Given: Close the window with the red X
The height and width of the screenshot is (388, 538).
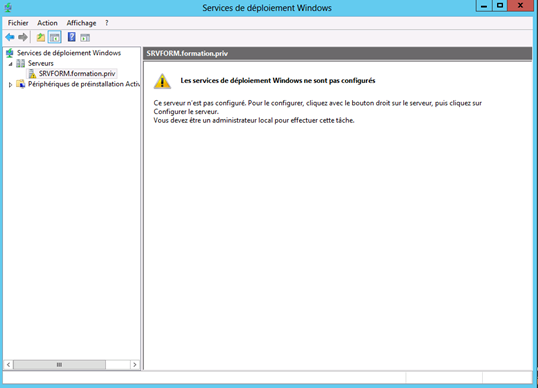Looking at the screenshot, I should pos(520,6).
